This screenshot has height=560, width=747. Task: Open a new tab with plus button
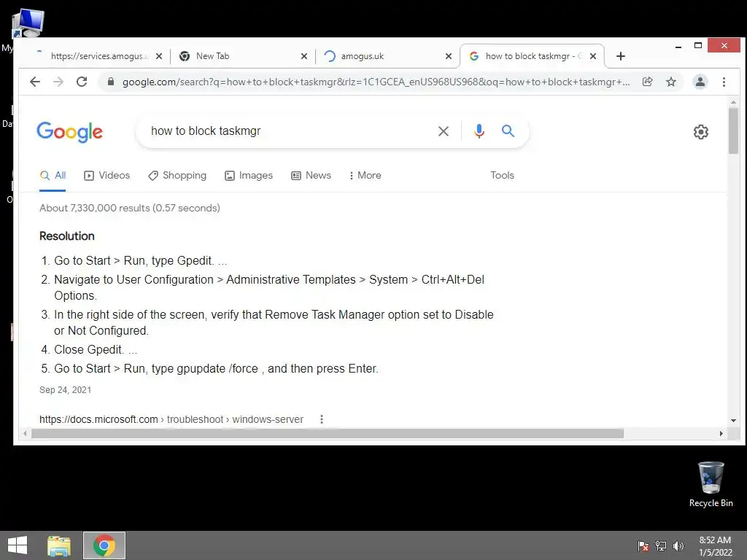point(620,56)
